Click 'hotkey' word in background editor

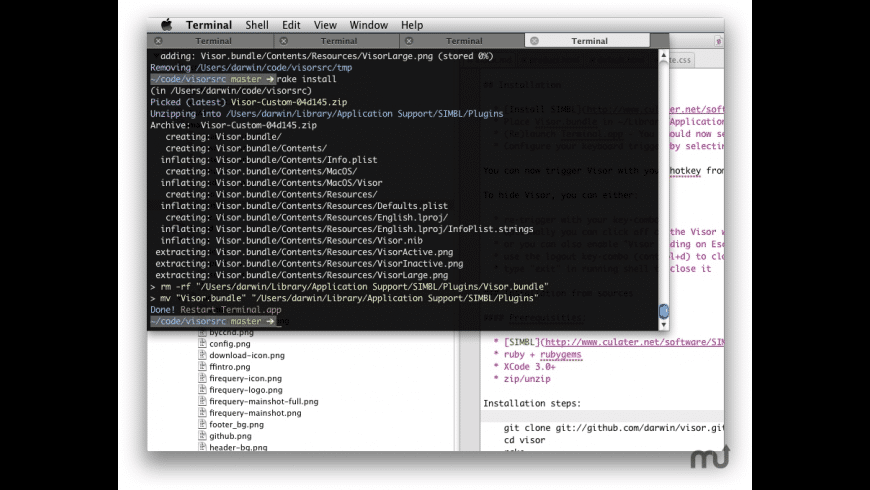[x=685, y=171]
